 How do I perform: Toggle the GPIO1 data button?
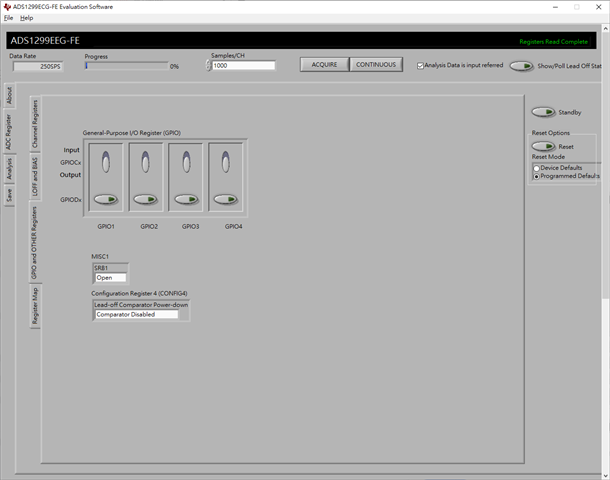click(106, 200)
